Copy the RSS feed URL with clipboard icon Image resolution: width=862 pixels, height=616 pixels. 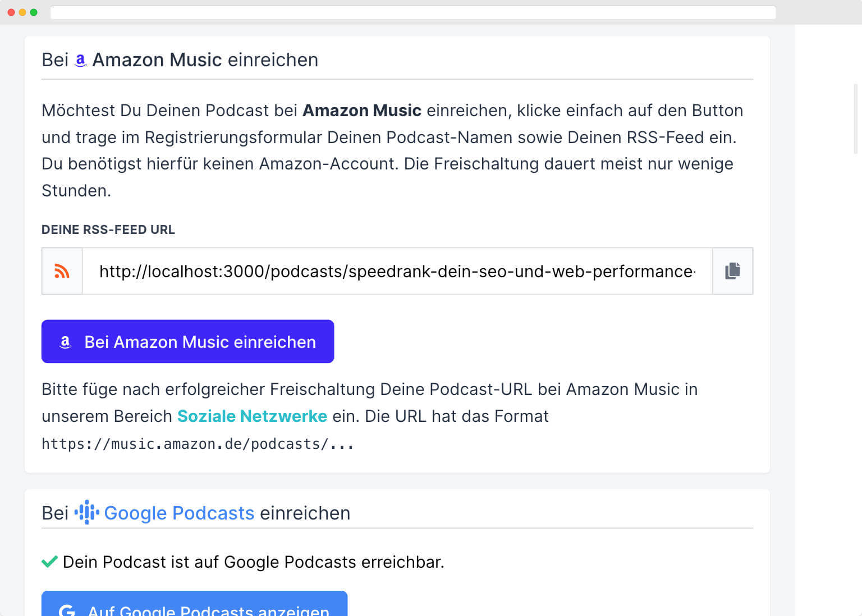732,271
